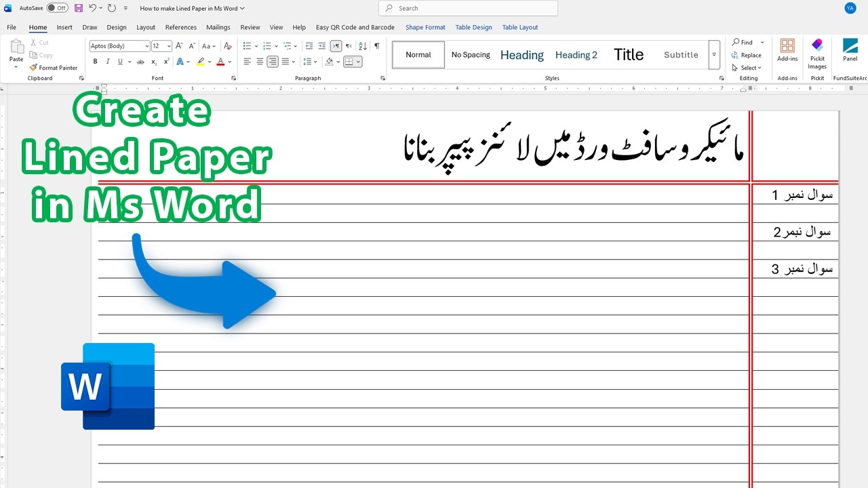868x488 pixels.
Task: Apply the Format Painter tool
Action: click(x=54, y=68)
